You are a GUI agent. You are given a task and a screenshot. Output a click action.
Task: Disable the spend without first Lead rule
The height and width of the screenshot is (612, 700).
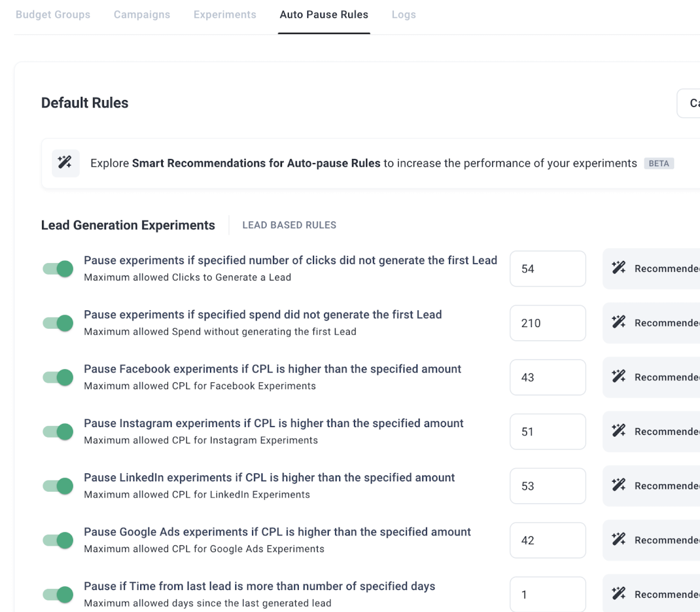[x=58, y=323]
